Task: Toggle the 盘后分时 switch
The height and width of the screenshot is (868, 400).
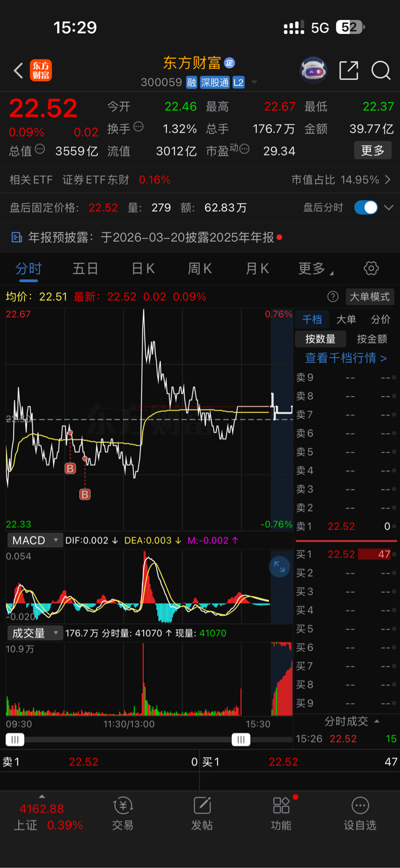Action: point(366,207)
